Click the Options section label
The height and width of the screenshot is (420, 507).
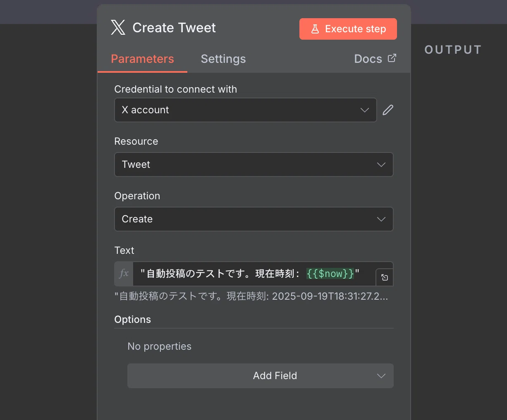point(132,320)
